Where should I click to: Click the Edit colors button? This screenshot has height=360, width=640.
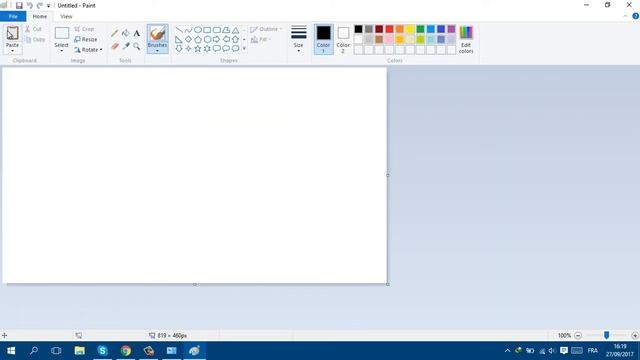pyautogui.click(x=466, y=39)
